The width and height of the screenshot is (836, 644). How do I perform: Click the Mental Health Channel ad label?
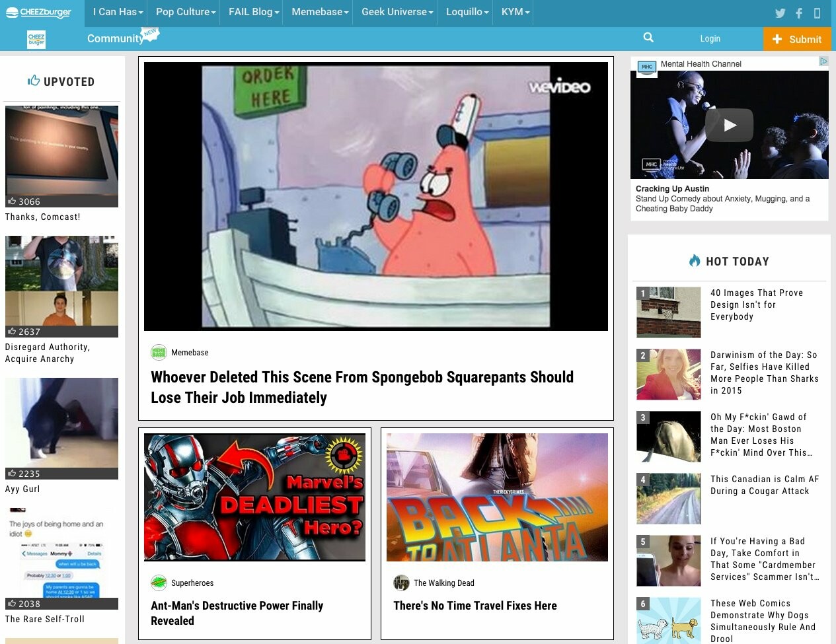tap(701, 63)
